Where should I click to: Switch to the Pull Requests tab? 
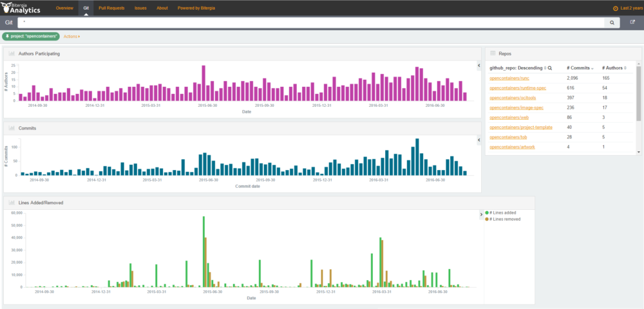pyautogui.click(x=111, y=8)
